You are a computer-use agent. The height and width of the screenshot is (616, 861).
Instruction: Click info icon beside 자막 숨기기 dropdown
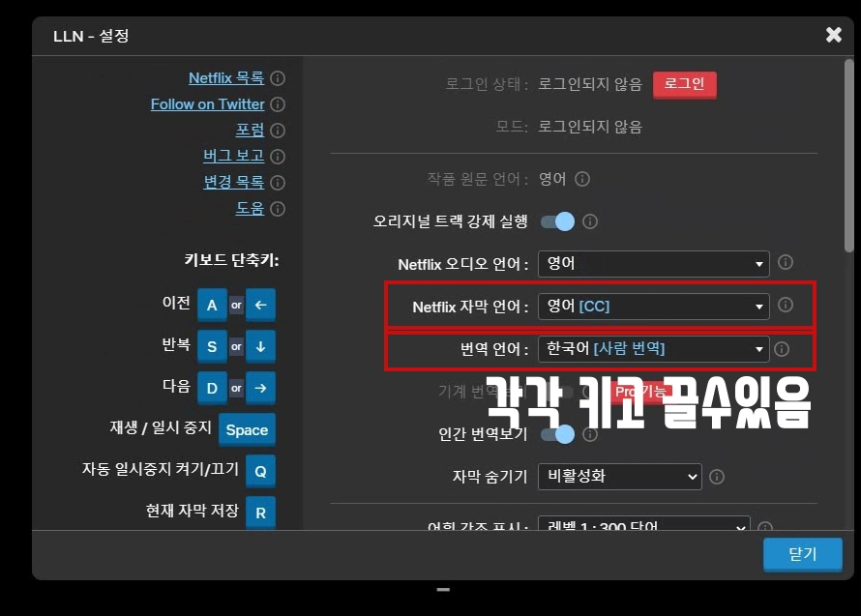point(717,477)
